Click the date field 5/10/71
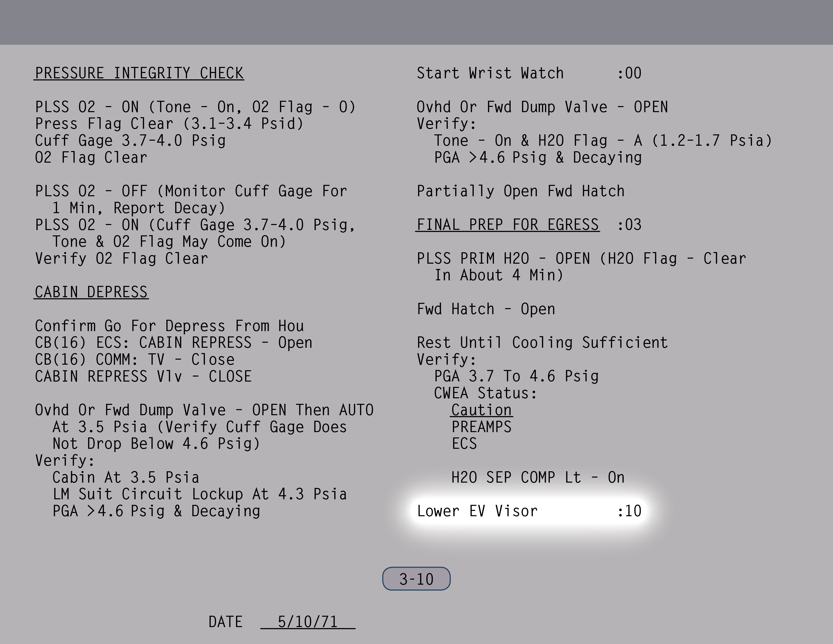 point(307,622)
